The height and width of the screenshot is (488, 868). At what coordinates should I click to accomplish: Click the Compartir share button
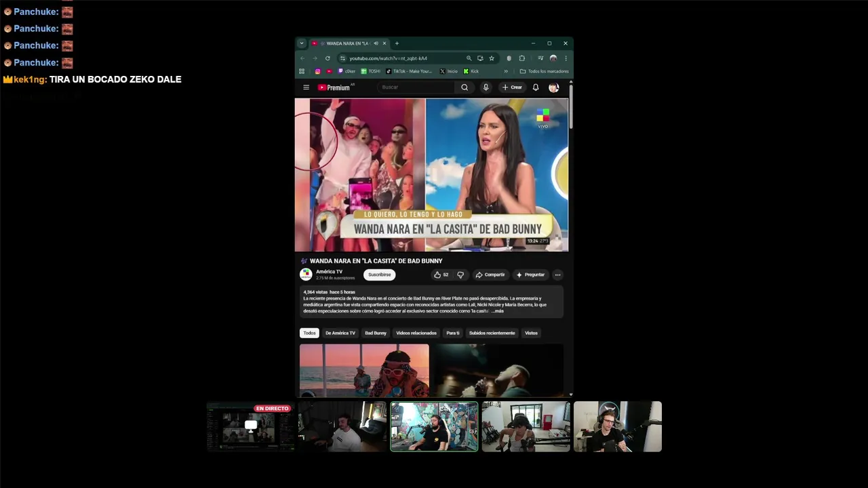click(490, 274)
